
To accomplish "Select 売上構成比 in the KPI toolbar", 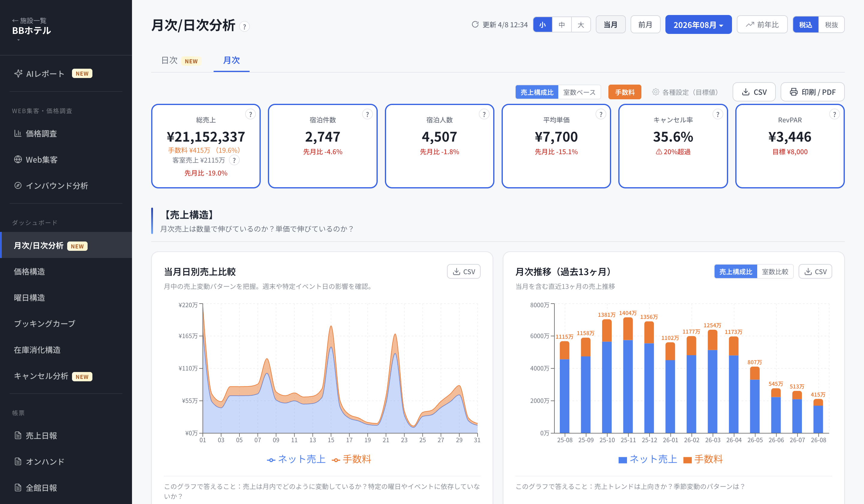I will pyautogui.click(x=537, y=92).
